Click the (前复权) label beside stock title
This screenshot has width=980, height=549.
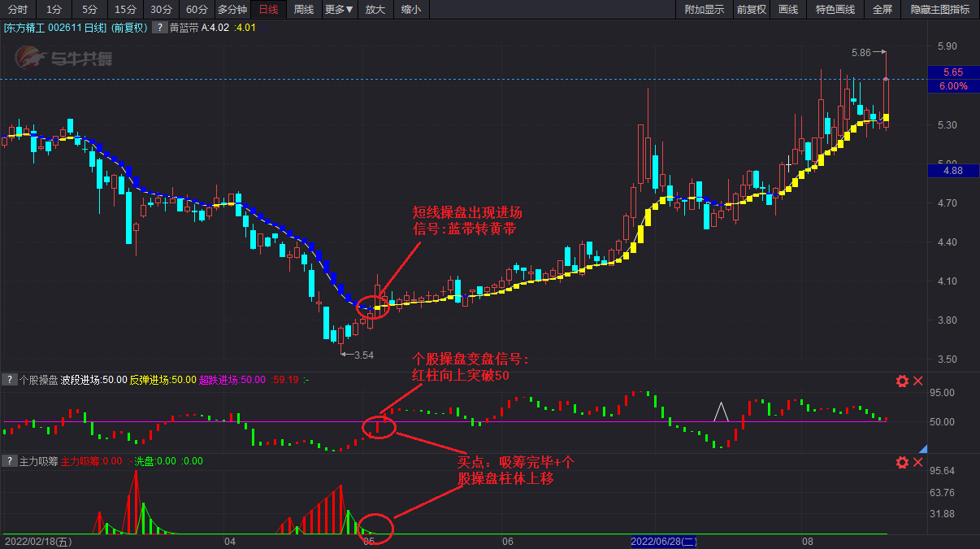130,28
